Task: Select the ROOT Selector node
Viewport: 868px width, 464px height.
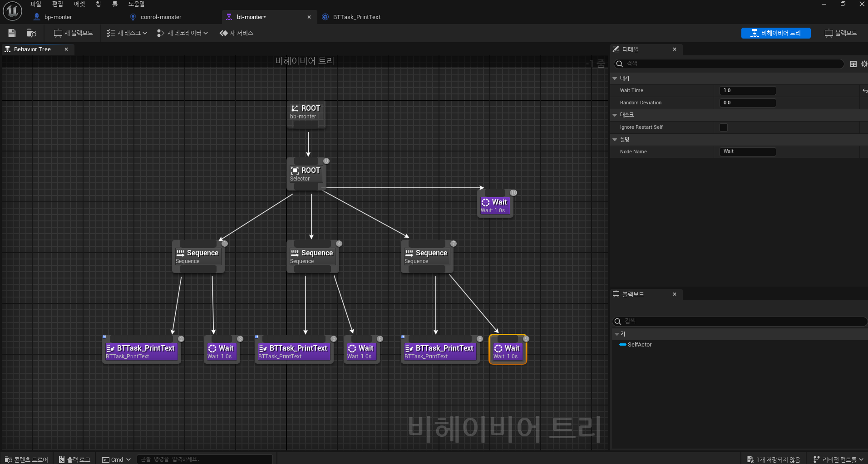Action: click(x=306, y=174)
